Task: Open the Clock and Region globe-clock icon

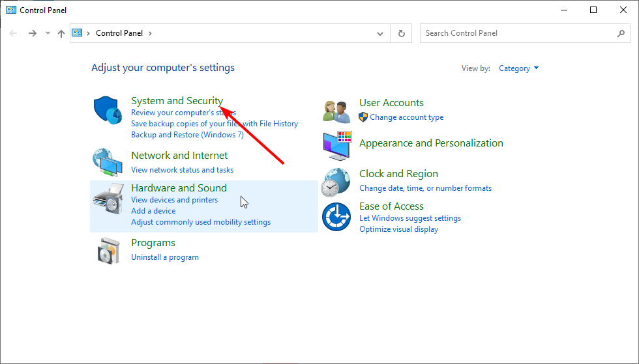Action: tap(335, 182)
